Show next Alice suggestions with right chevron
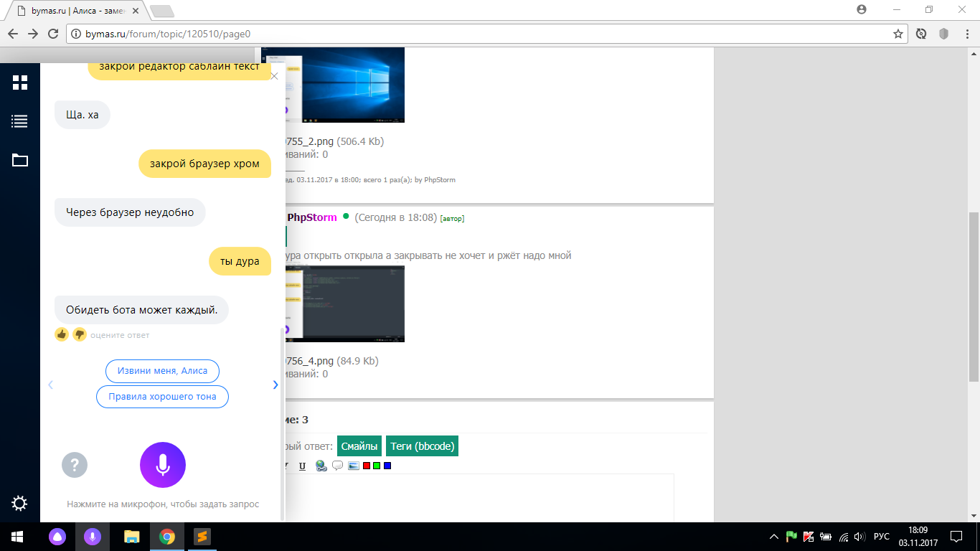The image size is (980, 551). click(x=275, y=385)
